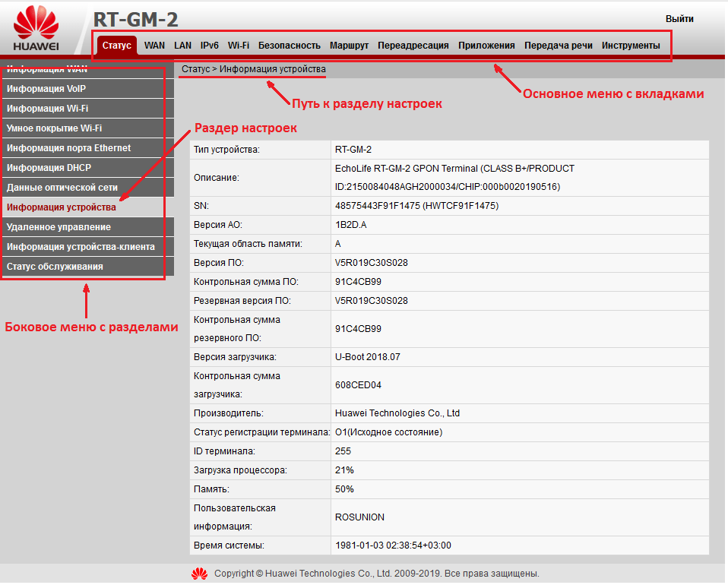728x585 pixels.
Task: Select the Маршрут tab
Action: click(349, 46)
